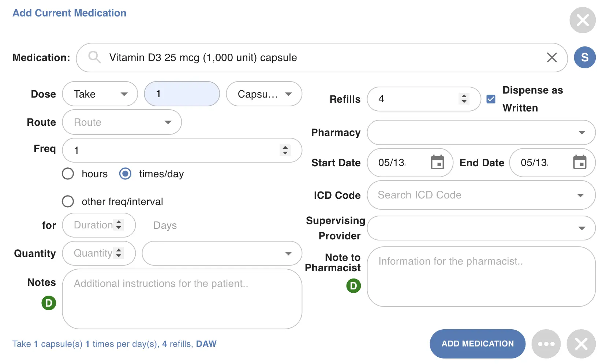The height and width of the screenshot is (364, 606).
Task: Close the Add Current Medication dialog
Action: coord(583,20)
